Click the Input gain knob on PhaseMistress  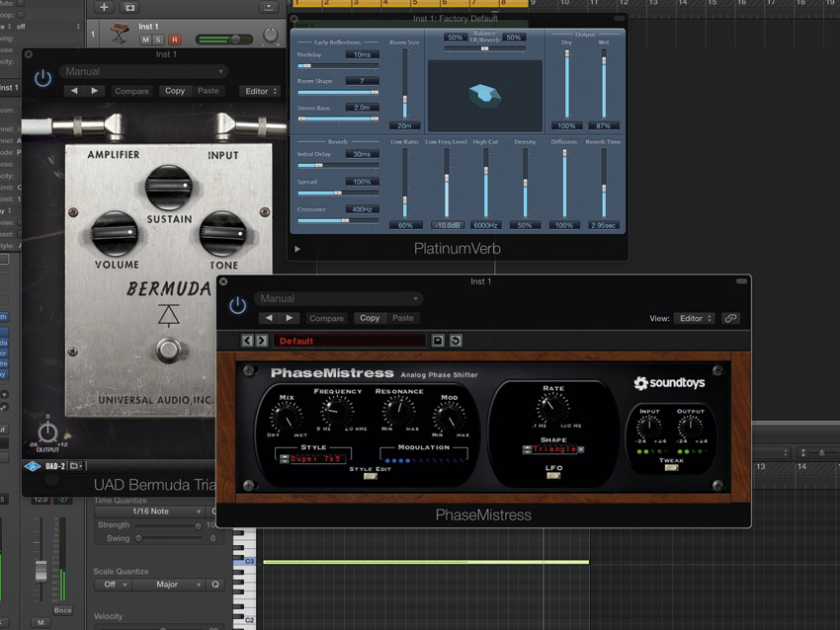pos(648,427)
